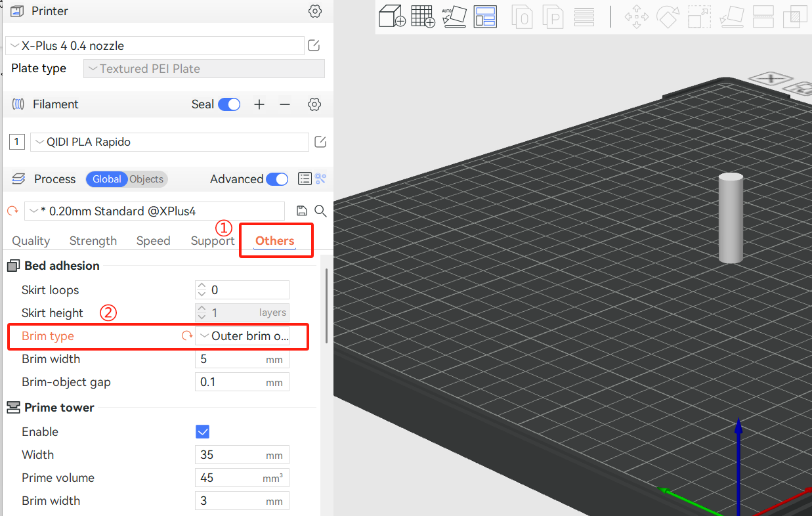Click the Bed adhesion Brim width field

tap(242, 359)
